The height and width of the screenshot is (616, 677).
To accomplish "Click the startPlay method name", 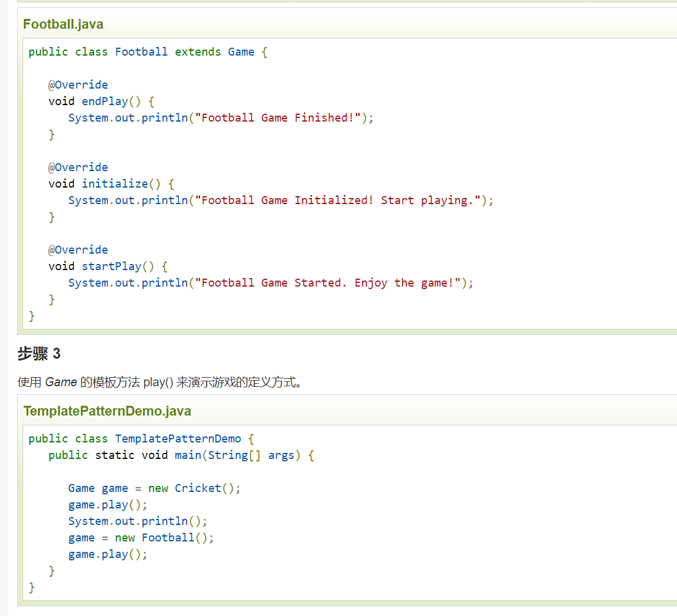I will [x=111, y=266].
